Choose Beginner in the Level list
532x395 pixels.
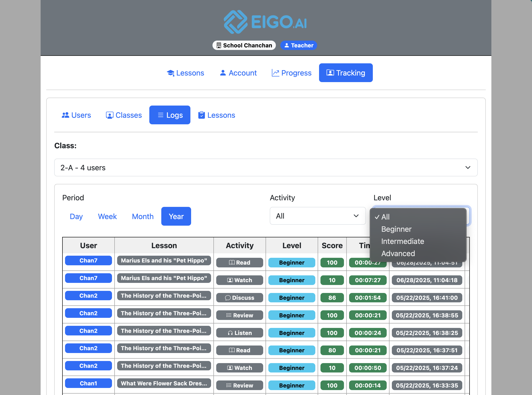coord(418,229)
